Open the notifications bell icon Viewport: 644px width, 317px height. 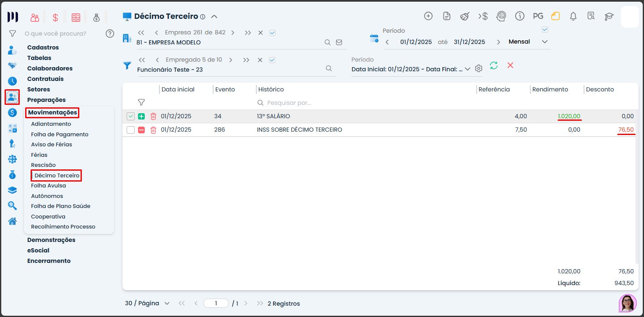tap(573, 16)
